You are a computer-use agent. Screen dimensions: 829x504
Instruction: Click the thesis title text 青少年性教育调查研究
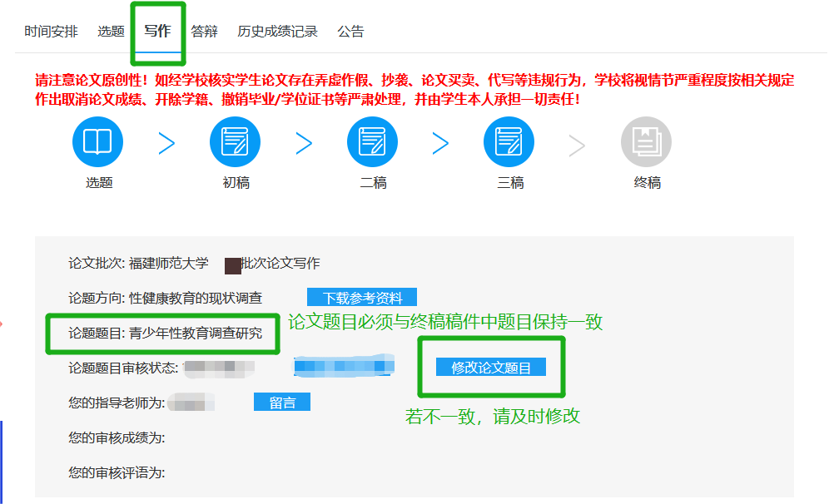(x=195, y=334)
